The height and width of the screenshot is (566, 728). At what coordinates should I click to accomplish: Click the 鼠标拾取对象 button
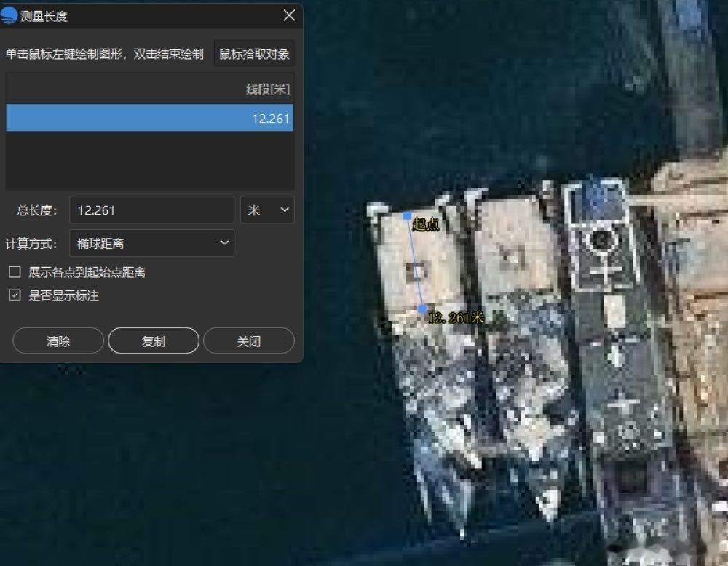pos(253,52)
